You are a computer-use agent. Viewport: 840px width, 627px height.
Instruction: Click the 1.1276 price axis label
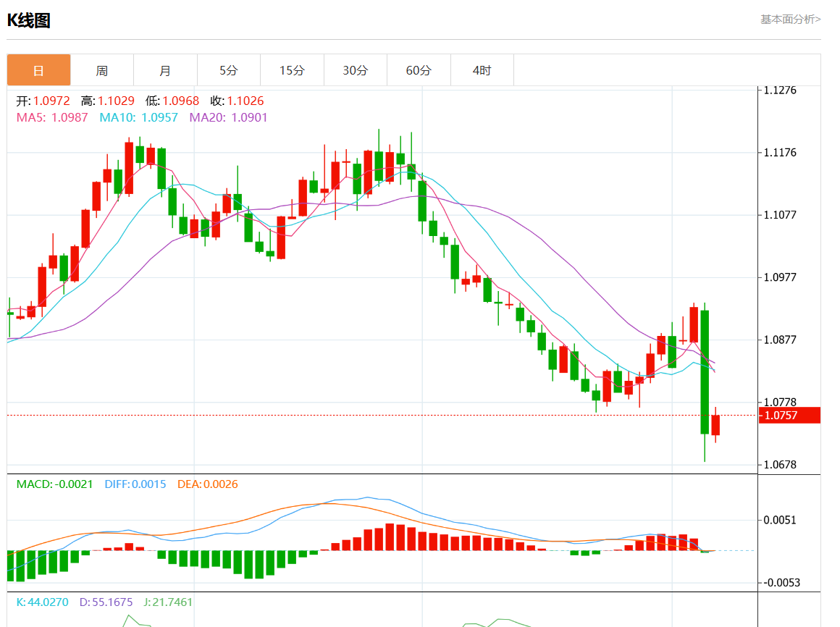(x=780, y=91)
